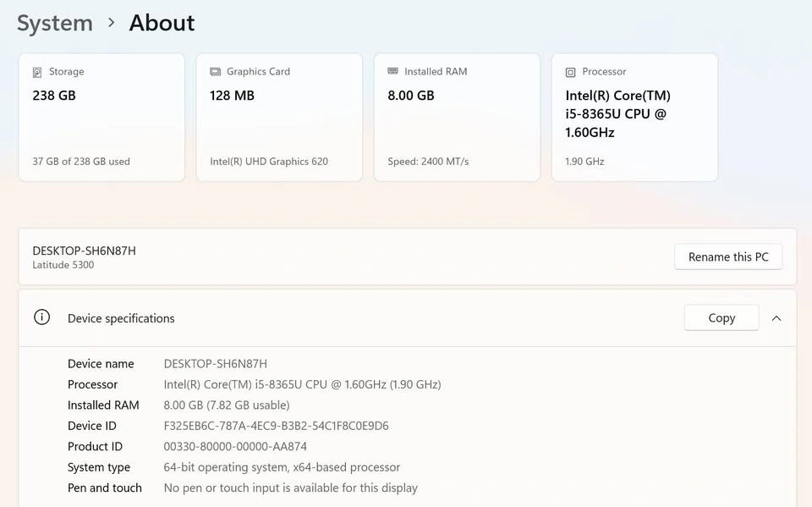
Task: Click the Storage drive icon
Action: [37, 73]
